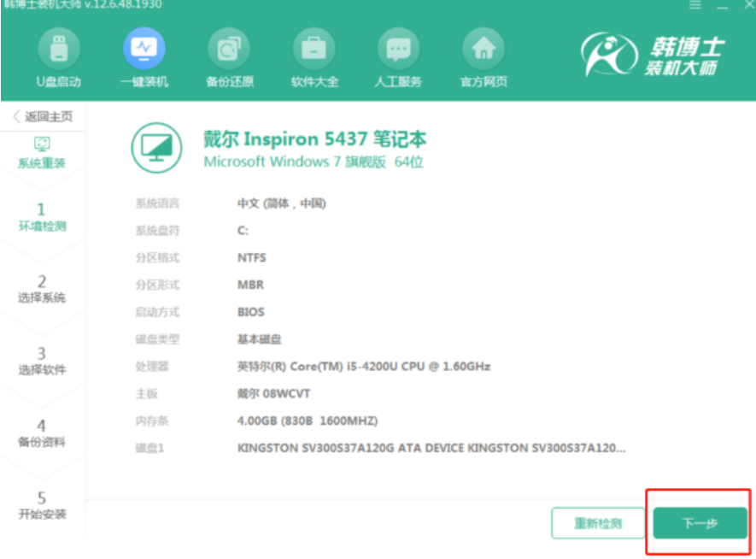Click the Core(TM) i5-4200U processor value
The image size is (756, 559).
tap(364, 367)
